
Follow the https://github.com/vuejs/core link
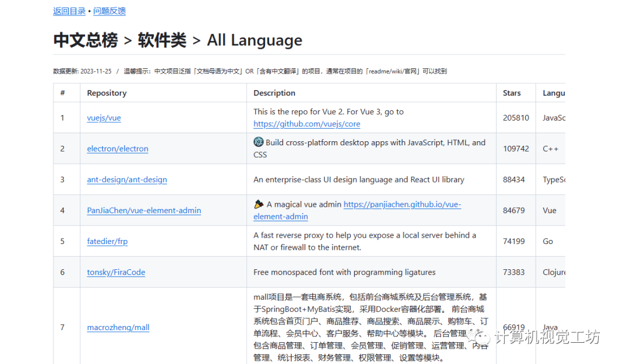pos(307,124)
